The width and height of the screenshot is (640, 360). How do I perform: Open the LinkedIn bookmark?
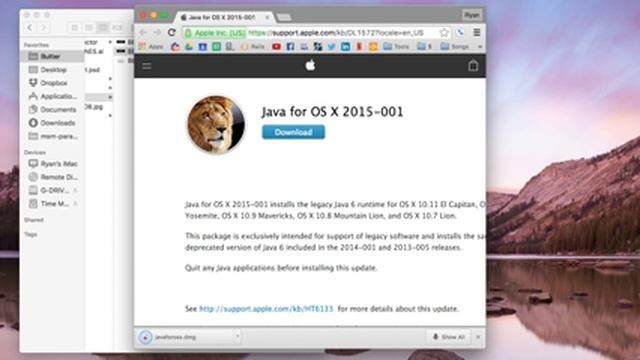coord(345,47)
